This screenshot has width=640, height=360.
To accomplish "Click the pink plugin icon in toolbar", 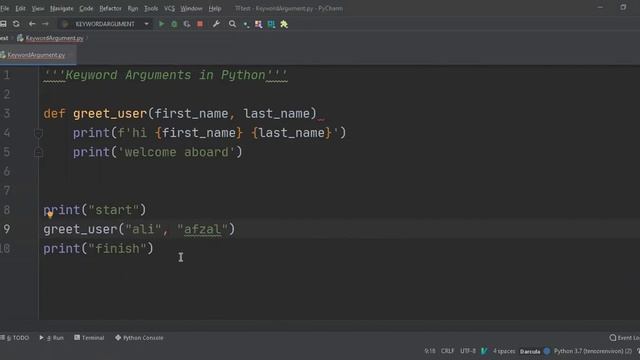I will (258, 24).
